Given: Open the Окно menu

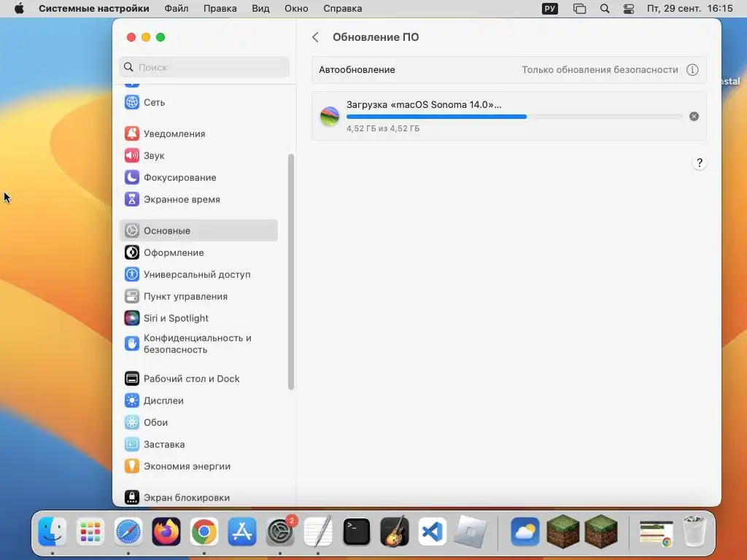Looking at the screenshot, I should pos(296,9).
